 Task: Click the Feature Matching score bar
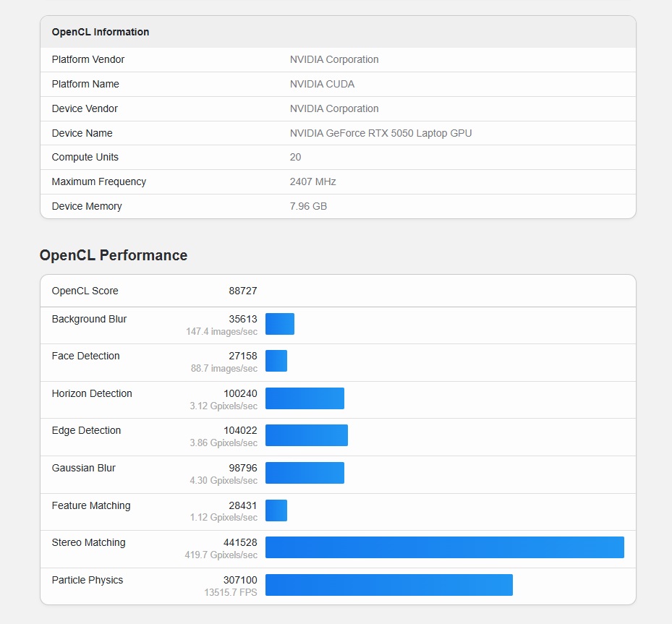(276, 510)
